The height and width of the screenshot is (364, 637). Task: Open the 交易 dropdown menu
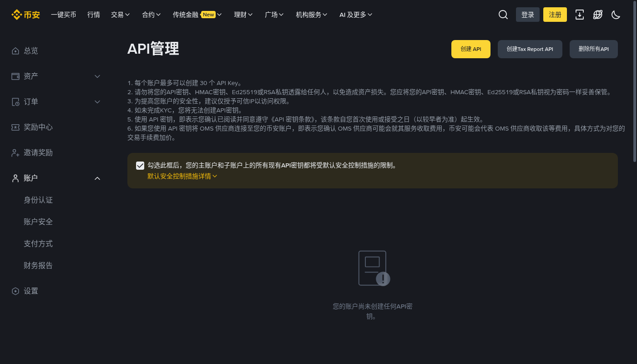click(x=121, y=15)
